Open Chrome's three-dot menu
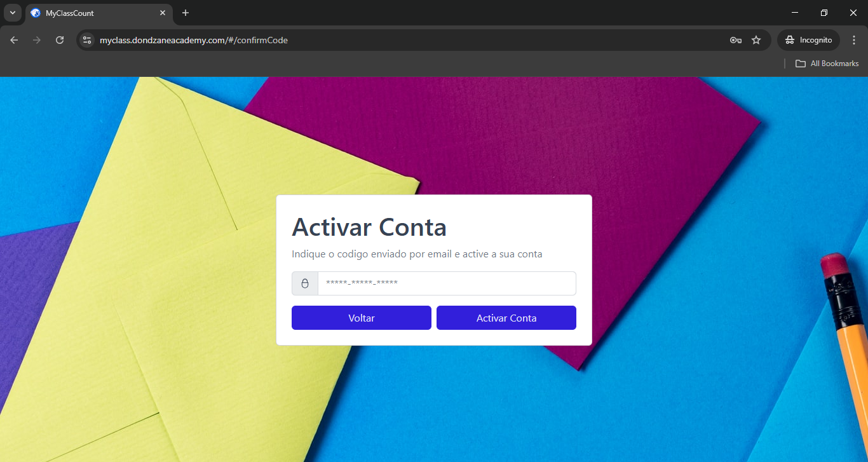 (x=854, y=40)
